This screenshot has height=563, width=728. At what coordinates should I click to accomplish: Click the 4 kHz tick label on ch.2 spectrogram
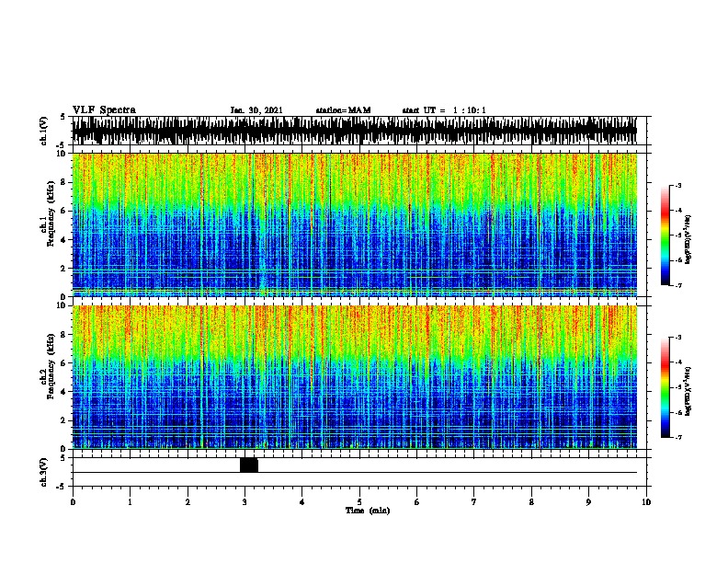pyautogui.click(x=63, y=392)
